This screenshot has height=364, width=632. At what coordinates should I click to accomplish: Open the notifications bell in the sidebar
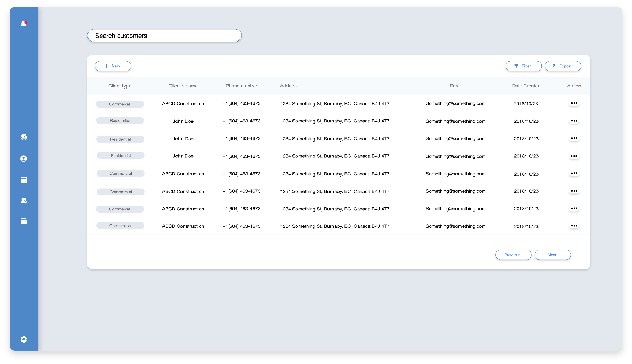point(24,24)
